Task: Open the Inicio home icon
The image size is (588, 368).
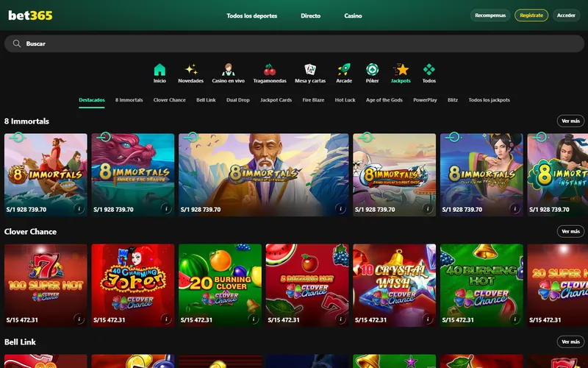Action: coord(159,70)
